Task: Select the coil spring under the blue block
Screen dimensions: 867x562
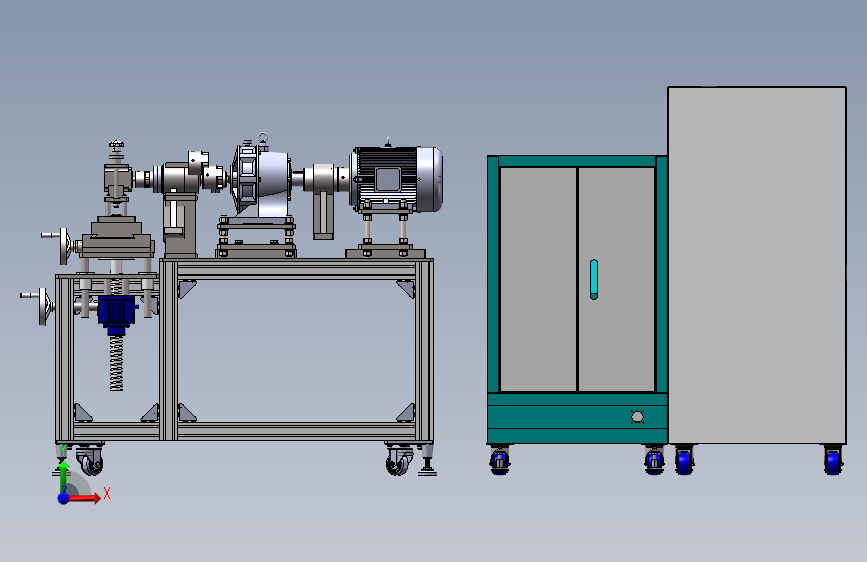Action: [116, 362]
